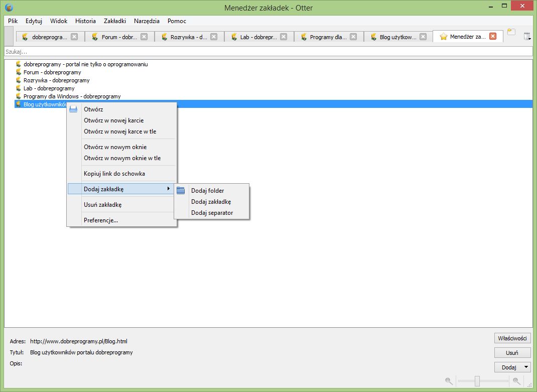Close the Programy dla... tab
537x392 pixels.
click(x=353, y=36)
